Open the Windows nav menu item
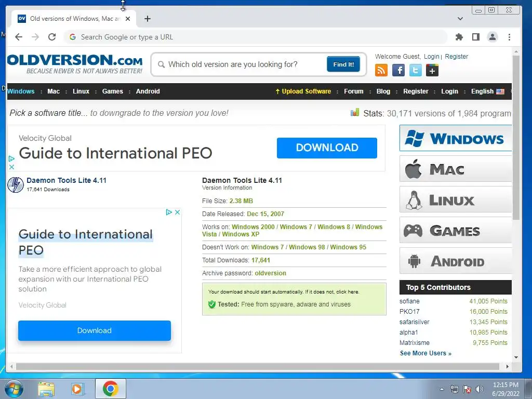This screenshot has height=399, width=532. tap(21, 91)
